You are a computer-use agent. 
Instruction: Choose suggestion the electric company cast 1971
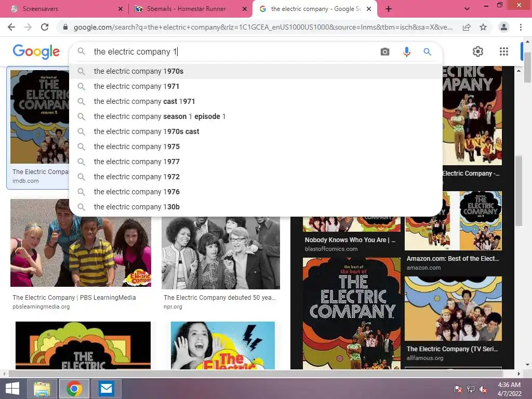coord(256,101)
